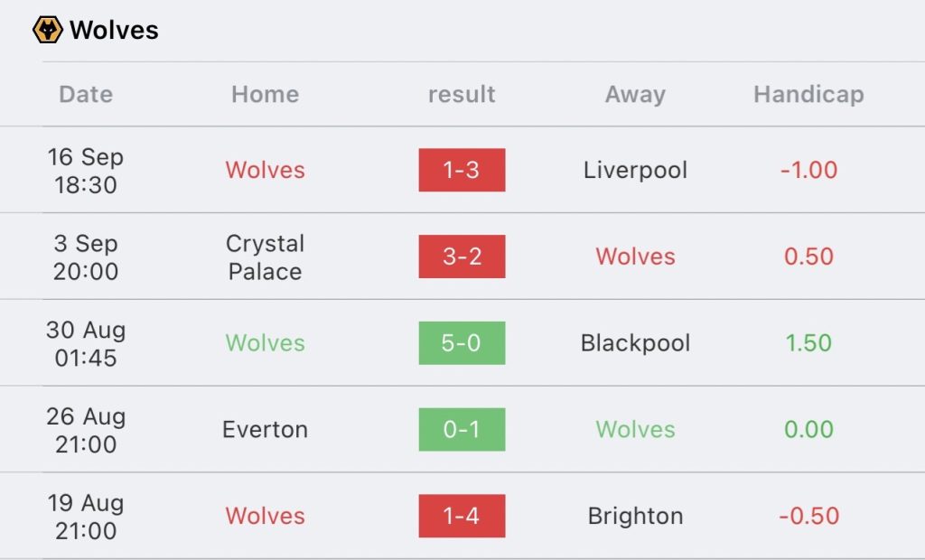This screenshot has height=560, width=925.
Task: Select the Home column header
Action: pos(265,94)
